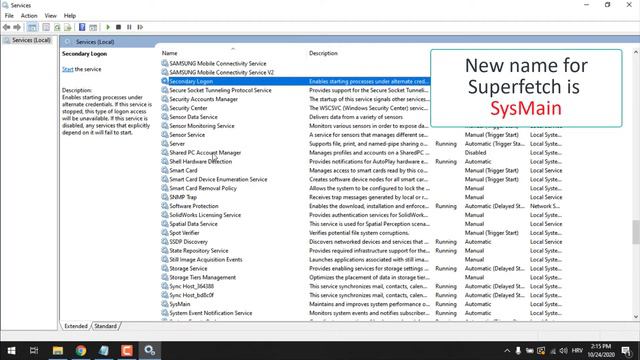This screenshot has width=640, height=360.
Task: Open the File menu
Action: 9,16
